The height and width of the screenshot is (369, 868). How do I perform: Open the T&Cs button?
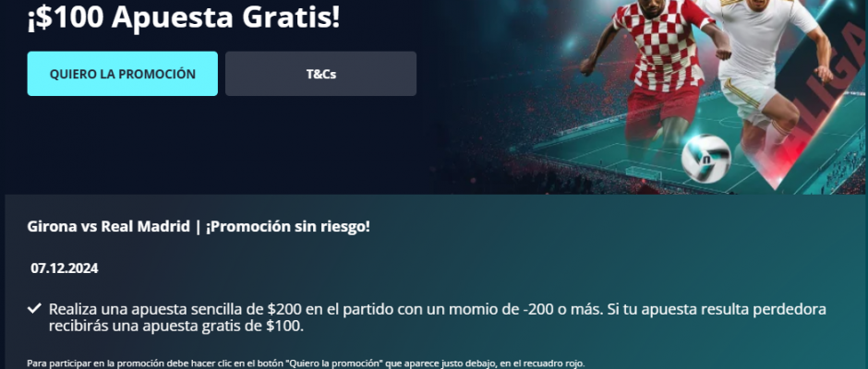[x=320, y=74]
